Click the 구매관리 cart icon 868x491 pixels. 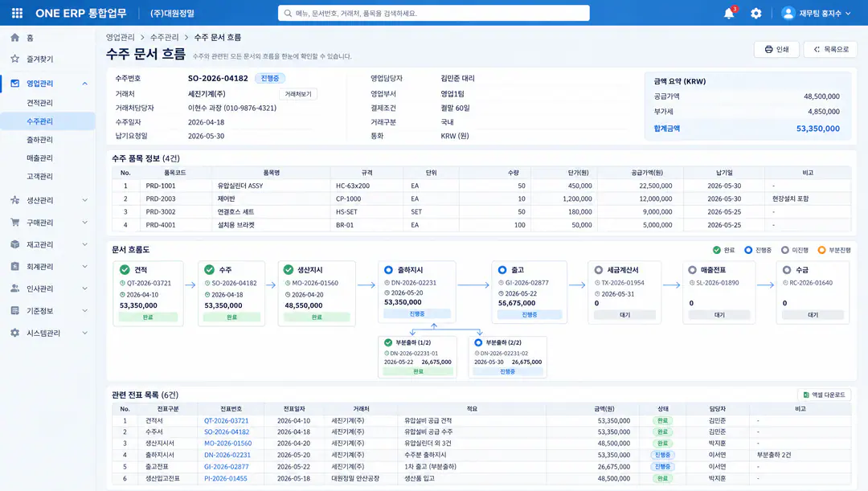coord(15,222)
